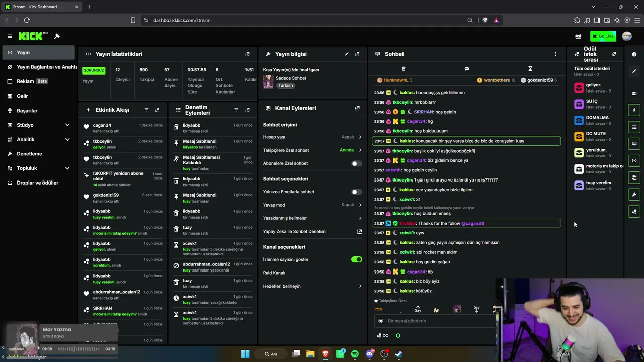Reload the page in the browser
This screenshot has width=644, height=362.
point(27,20)
